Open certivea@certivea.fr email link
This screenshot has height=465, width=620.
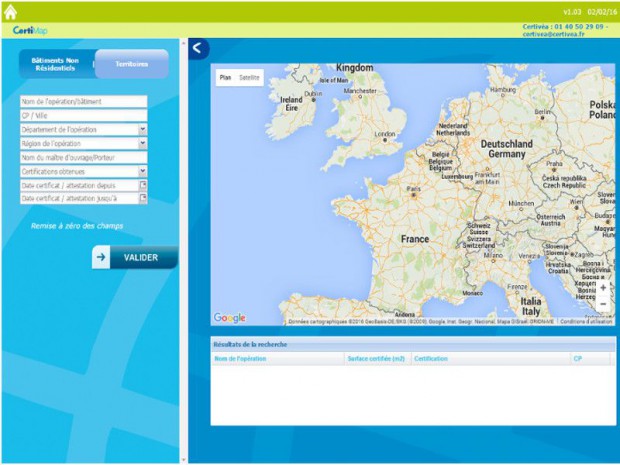[x=554, y=34]
